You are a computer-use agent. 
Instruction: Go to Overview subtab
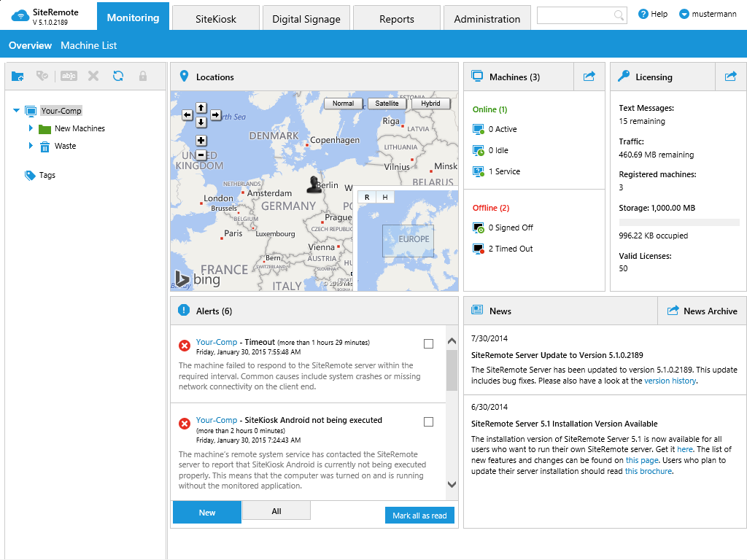[30, 45]
